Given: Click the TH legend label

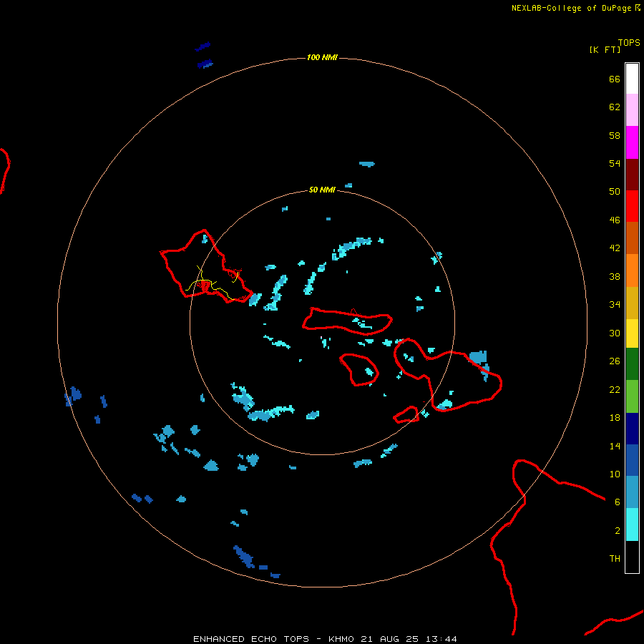Looking at the screenshot, I should 615,559.
